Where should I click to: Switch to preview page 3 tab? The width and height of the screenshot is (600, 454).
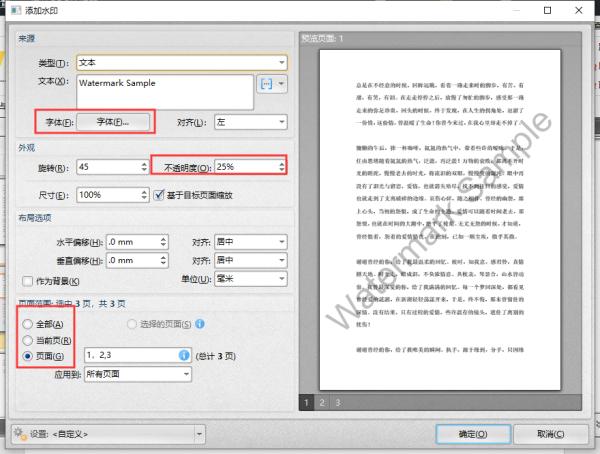(x=338, y=403)
